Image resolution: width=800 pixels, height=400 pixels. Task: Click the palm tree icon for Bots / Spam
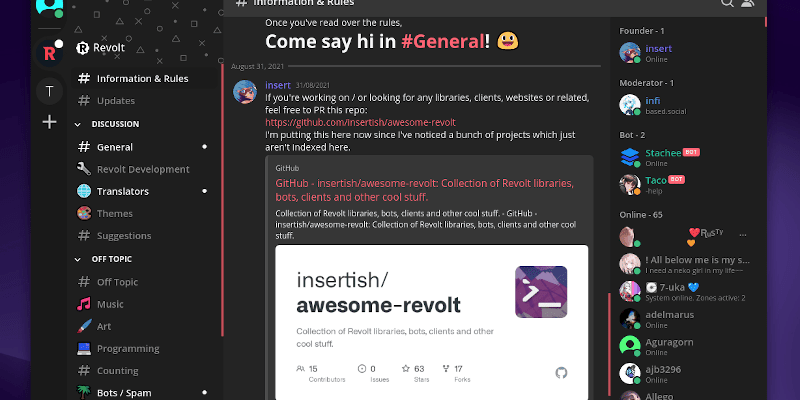(84, 392)
